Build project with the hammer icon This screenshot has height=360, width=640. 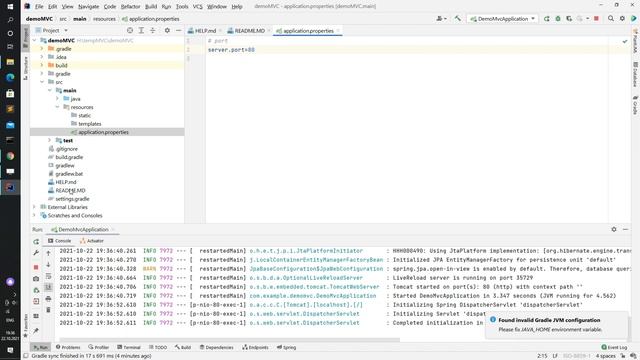pos(458,18)
